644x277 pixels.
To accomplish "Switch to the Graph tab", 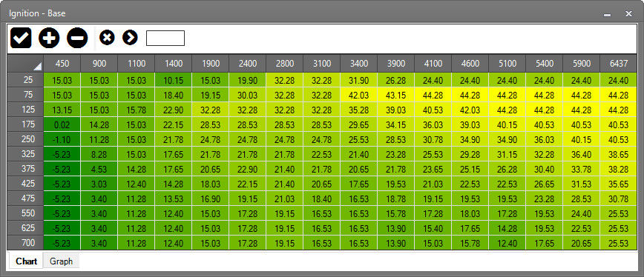I will pyautogui.click(x=61, y=261).
